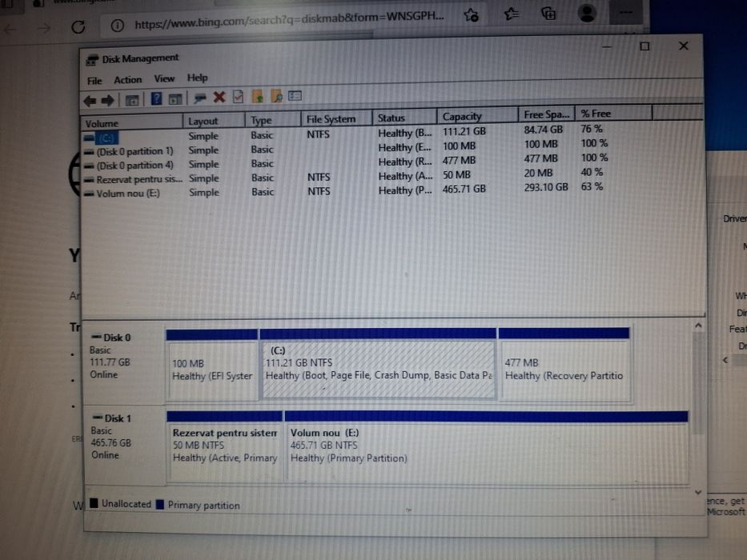
Task: Select the Rezervat pentru sistem 50 MB block
Action: click(x=224, y=446)
